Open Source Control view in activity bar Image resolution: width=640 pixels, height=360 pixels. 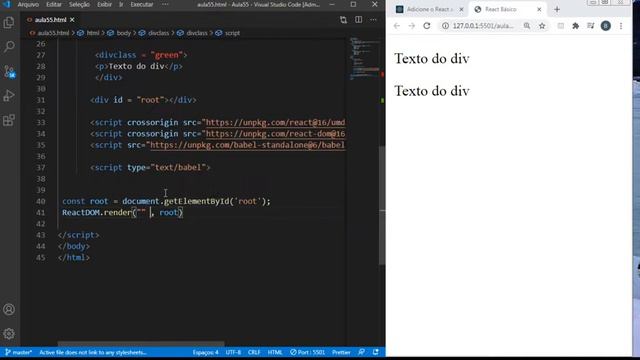tap(9, 71)
